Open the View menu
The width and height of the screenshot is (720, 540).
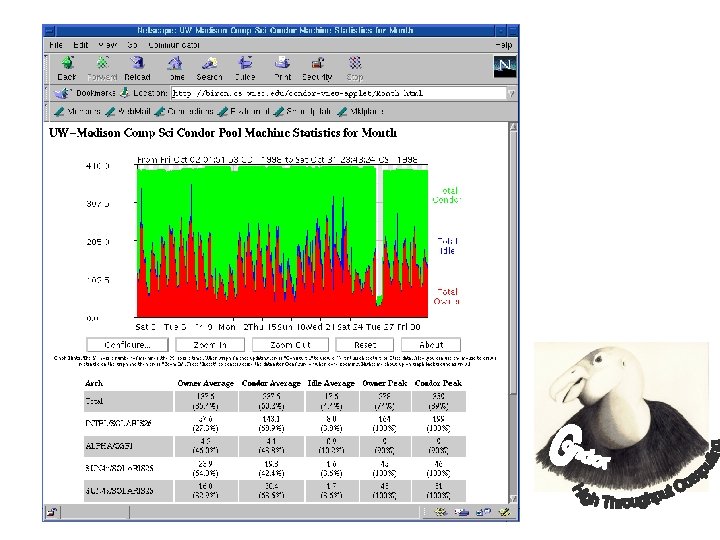click(107, 45)
